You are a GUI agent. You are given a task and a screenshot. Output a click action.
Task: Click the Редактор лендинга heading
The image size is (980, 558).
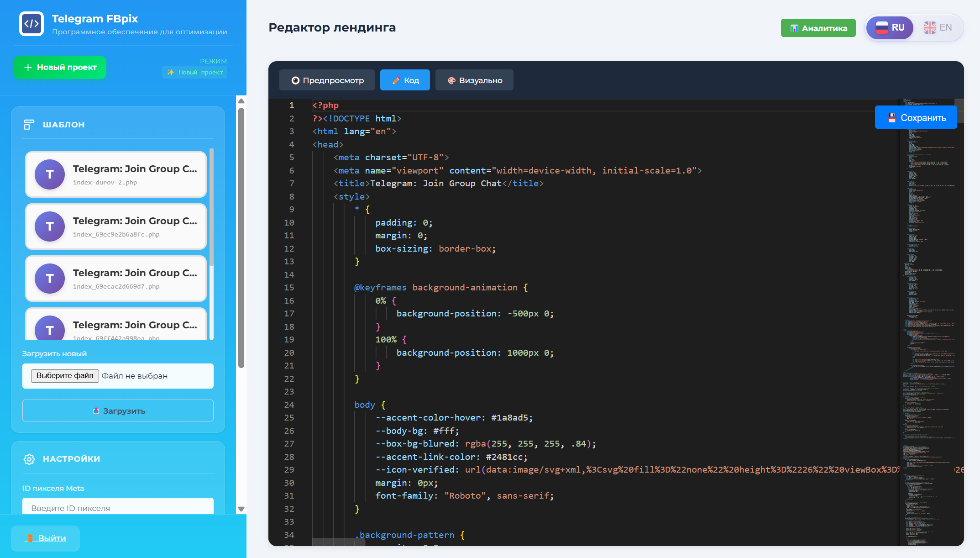click(332, 27)
